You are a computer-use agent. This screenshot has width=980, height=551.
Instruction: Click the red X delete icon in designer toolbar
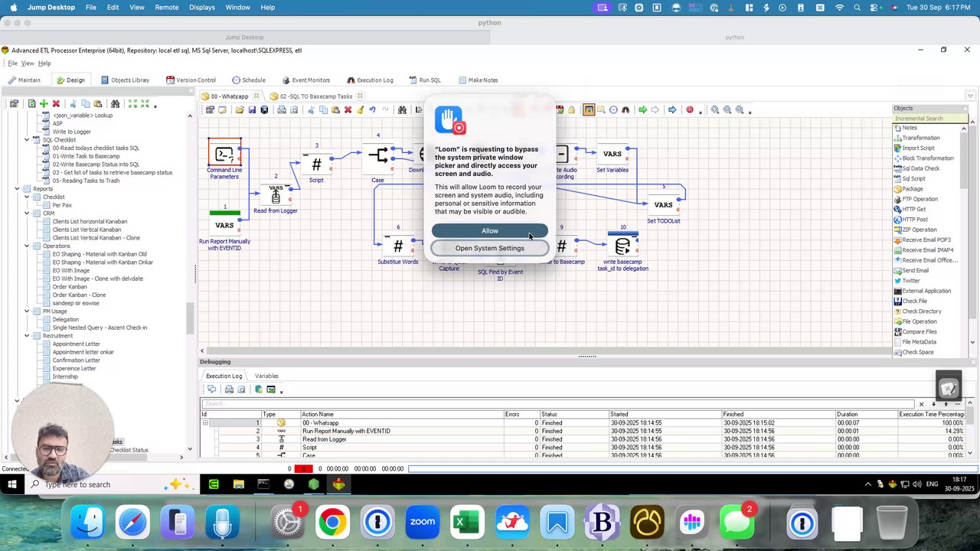pyautogui.click(x=348, y=109)
